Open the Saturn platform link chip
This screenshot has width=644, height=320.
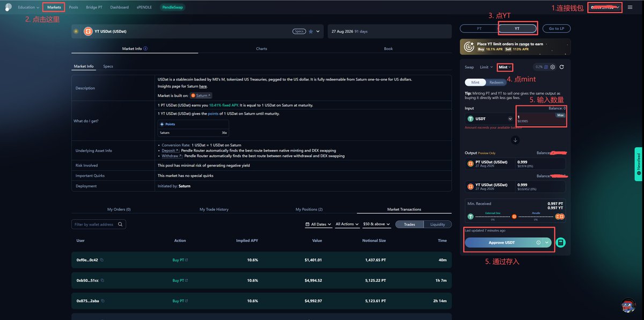[201, 95]
